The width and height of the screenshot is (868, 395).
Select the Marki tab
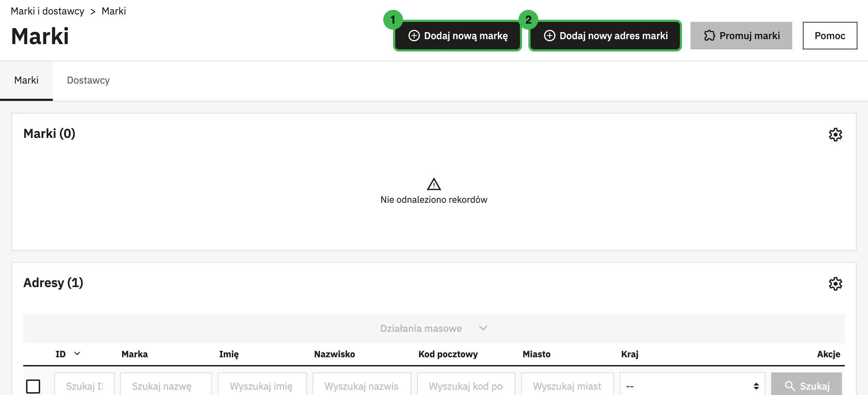pos(26,80)
